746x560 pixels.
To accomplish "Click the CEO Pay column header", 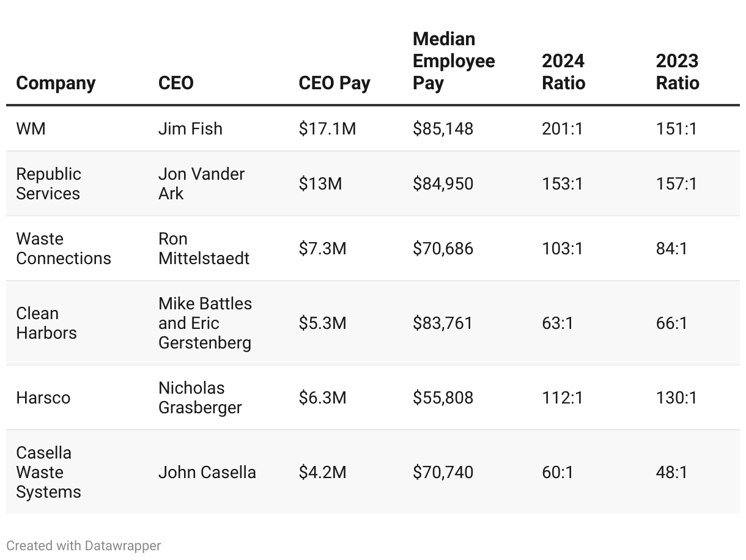I will (x=334, y=83).
